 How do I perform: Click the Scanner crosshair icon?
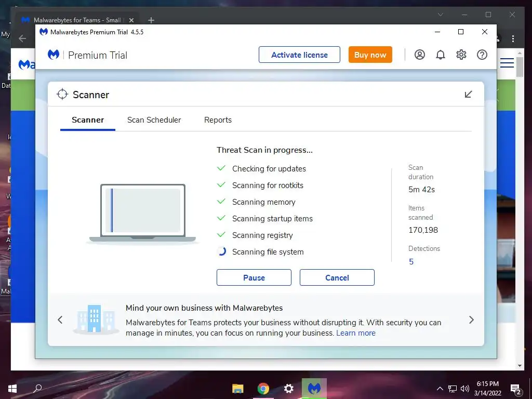pos(62,95)
